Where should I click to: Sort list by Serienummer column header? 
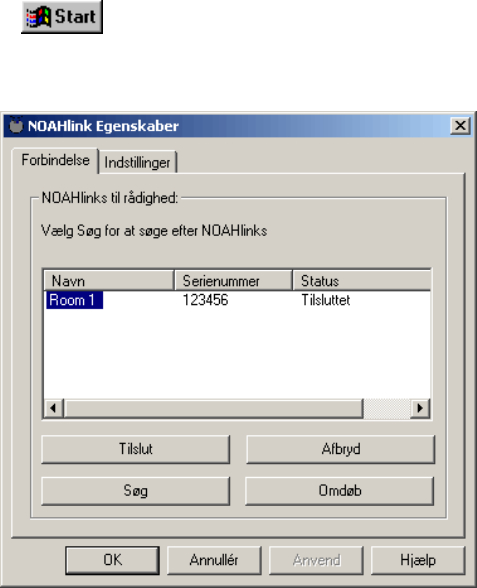click(233, 280)
